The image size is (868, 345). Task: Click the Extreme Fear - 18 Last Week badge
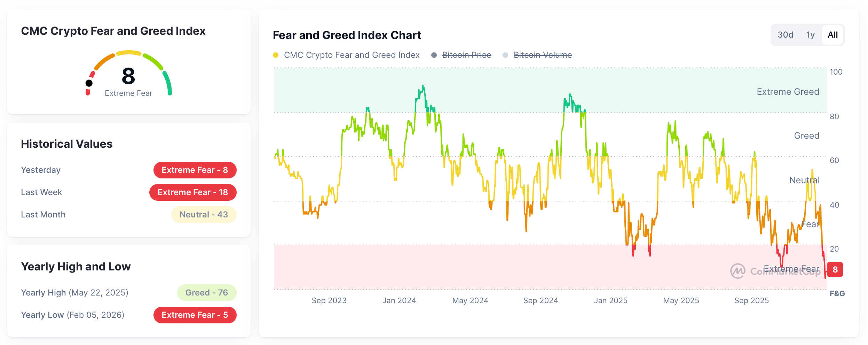[193, 192]
